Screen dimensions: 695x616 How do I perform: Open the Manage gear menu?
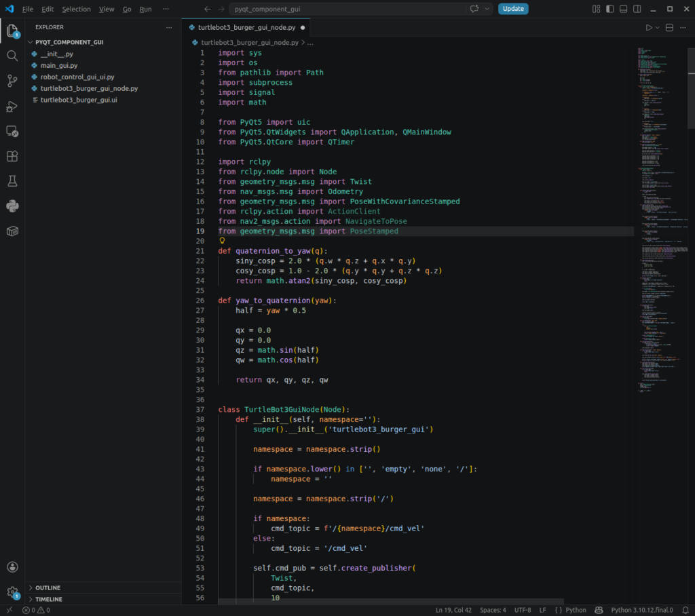point(12,592)
